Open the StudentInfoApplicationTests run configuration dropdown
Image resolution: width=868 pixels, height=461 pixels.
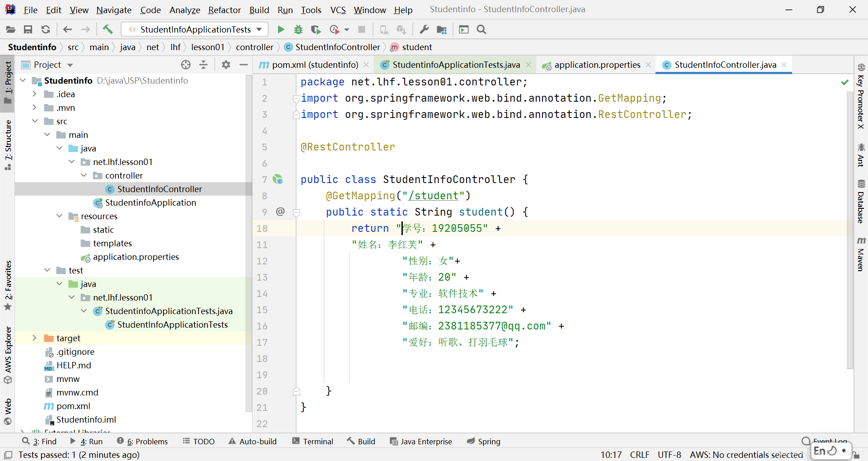pyautogui.click(x=195, y=29)
